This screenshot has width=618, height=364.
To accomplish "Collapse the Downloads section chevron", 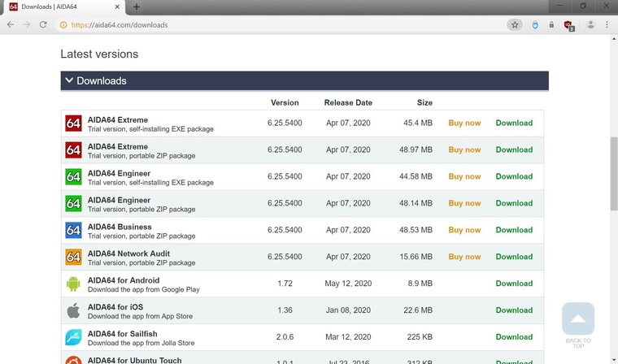I will click(69, 80).
